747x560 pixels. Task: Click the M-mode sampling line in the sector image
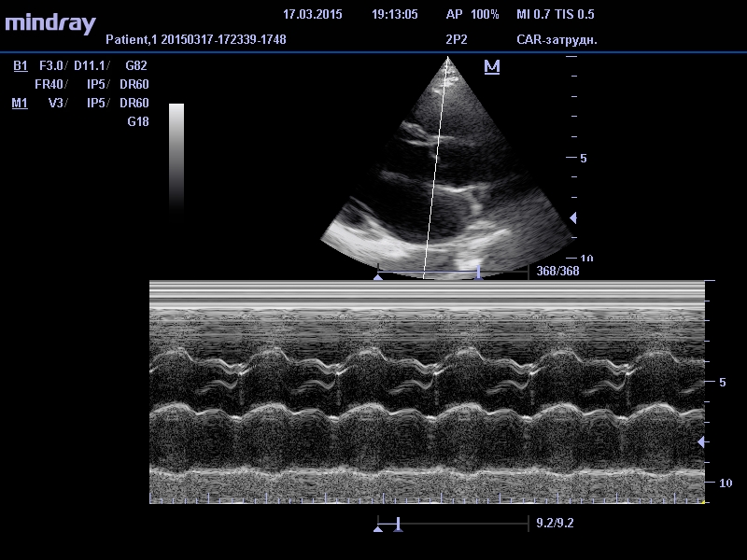tap(435, 168)
